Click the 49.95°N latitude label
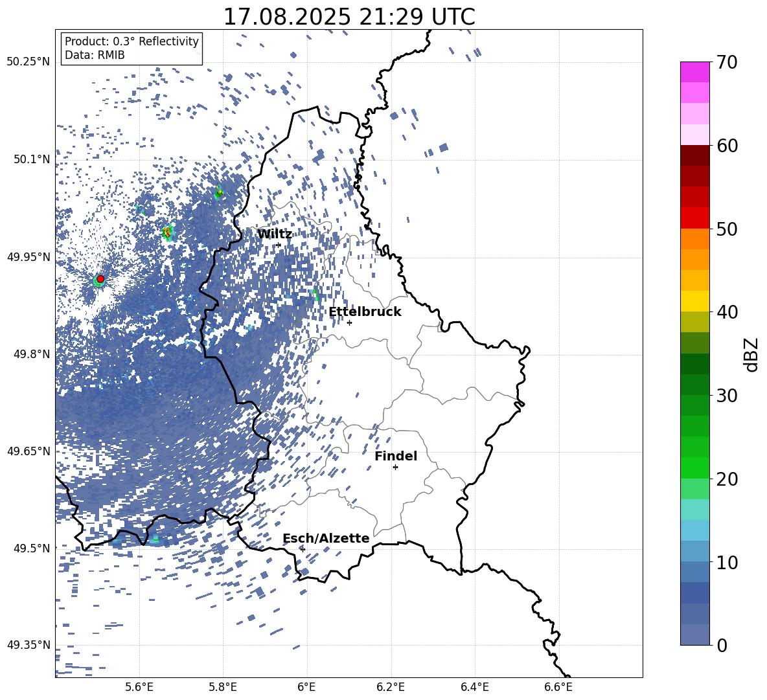This screenshot has height=700, width=767. click(29, 256)
